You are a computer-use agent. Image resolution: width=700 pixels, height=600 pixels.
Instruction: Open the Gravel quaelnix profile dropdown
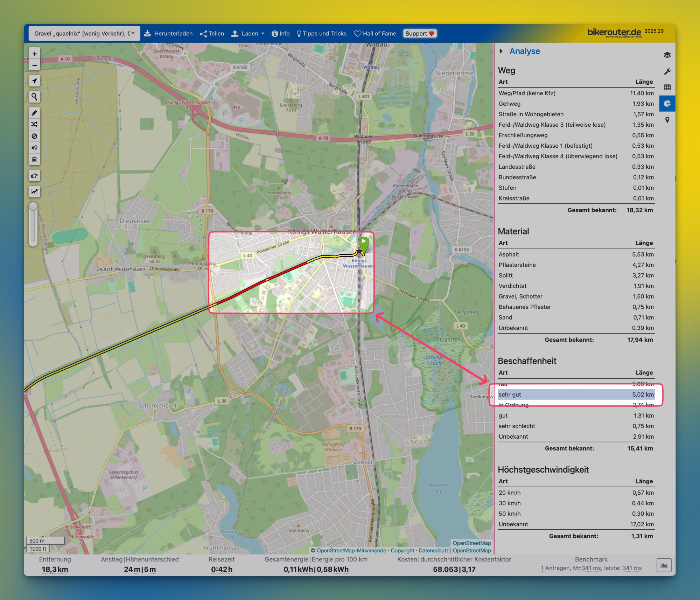[x=84, y=34]
